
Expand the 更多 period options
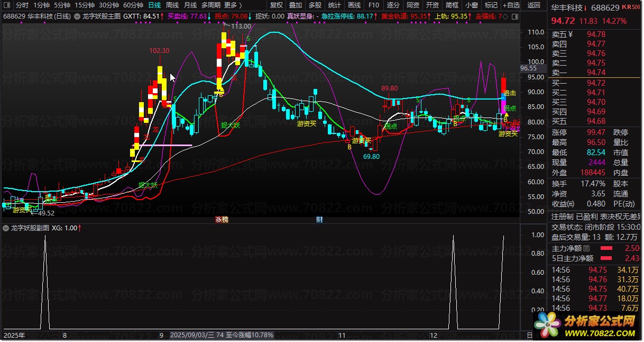click(234, 5)
